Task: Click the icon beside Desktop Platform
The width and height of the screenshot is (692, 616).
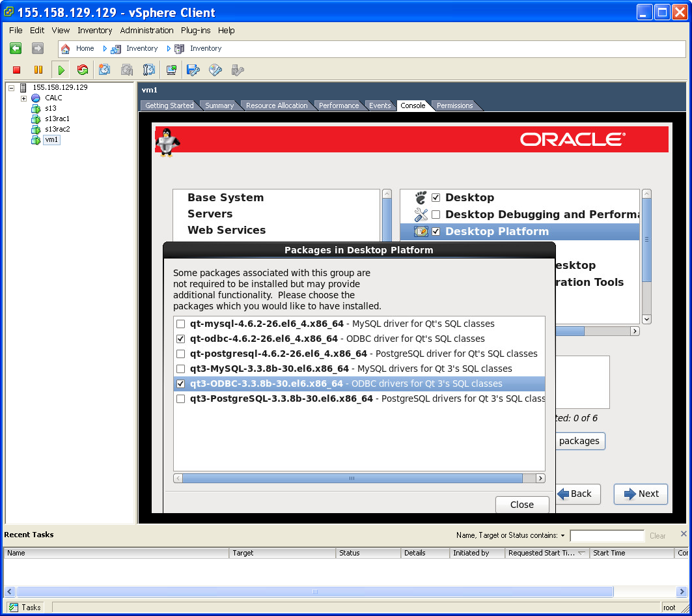Action: click(421, 231)
